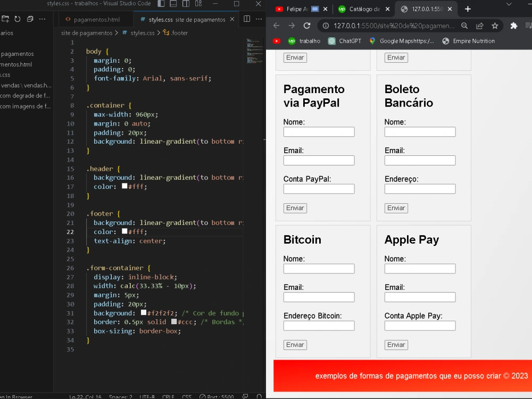The width and height of the screenshot is (532, 399).
Task: Click the Email field in the Bitcoin form
Action: click(x=319, y=297)
